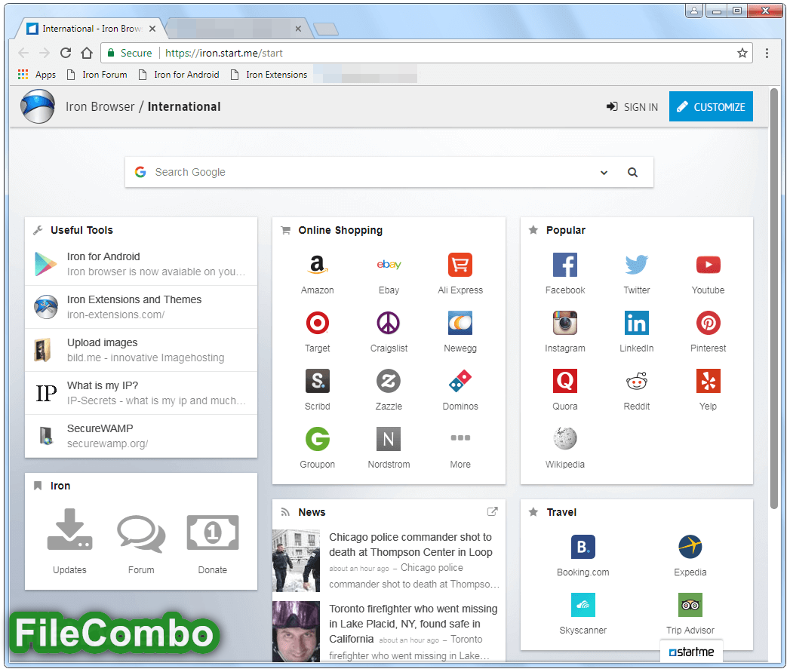This screenshot has height=672, width=790.
Task: Open the Quora icon
Action: pyautogui.click(x=565, y=381)
